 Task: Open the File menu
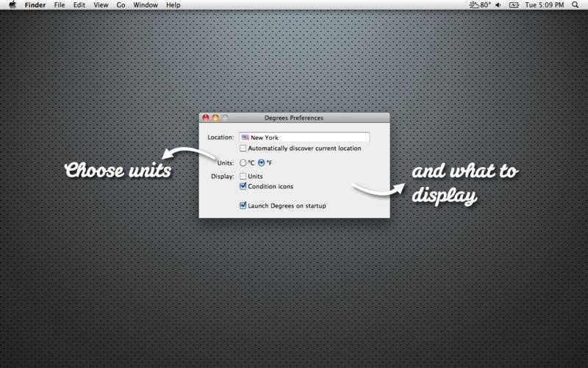(60, 5)
